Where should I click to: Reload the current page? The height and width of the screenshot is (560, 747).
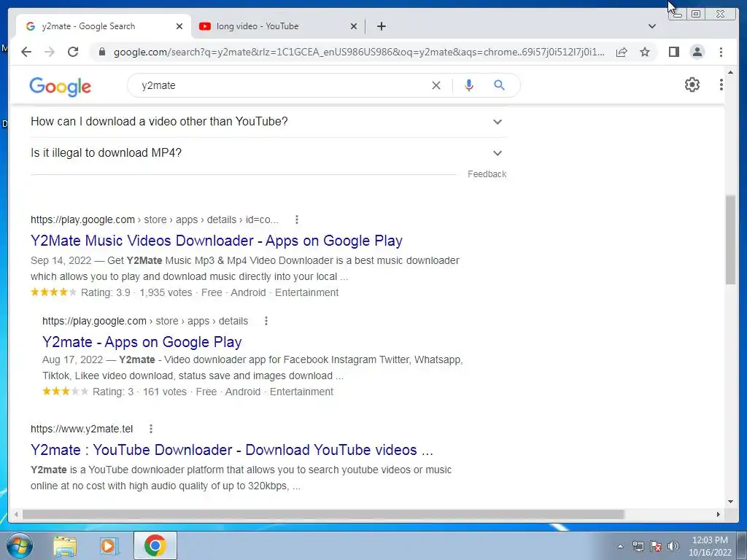point(73,52)
